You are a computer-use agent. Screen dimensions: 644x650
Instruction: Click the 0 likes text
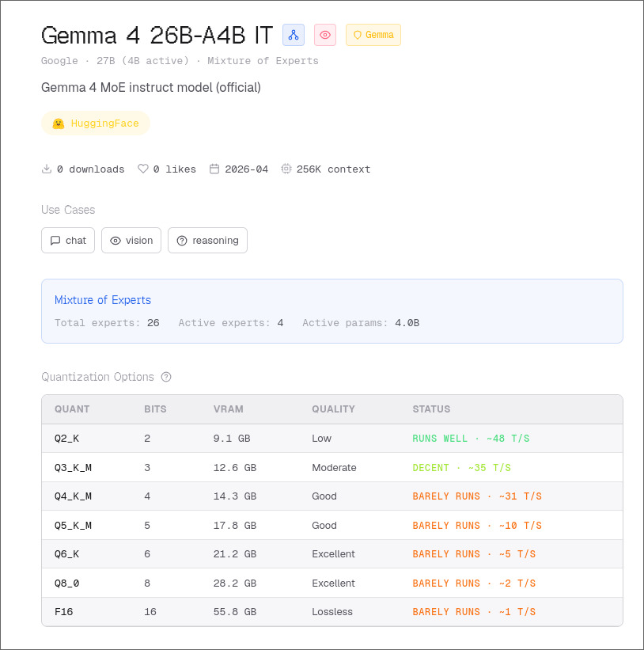(x=175, y=169)
